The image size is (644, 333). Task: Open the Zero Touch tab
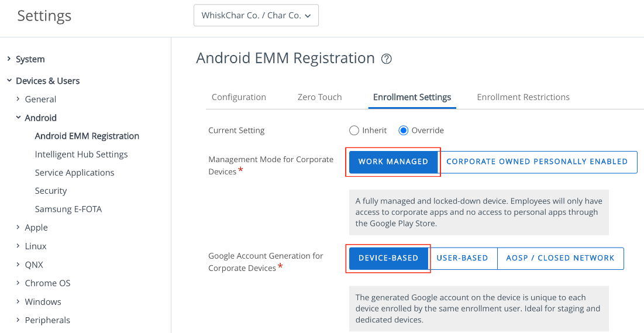(x=319, y=97)
